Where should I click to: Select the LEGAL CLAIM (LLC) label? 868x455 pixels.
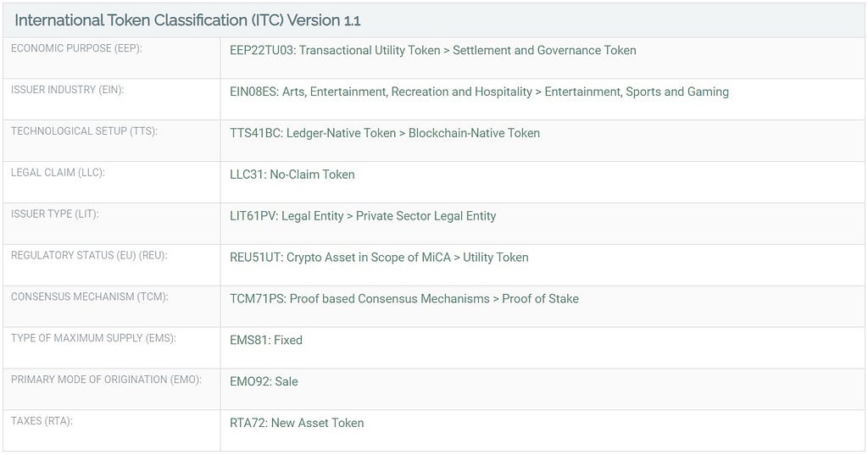click(x=58, y=173)
